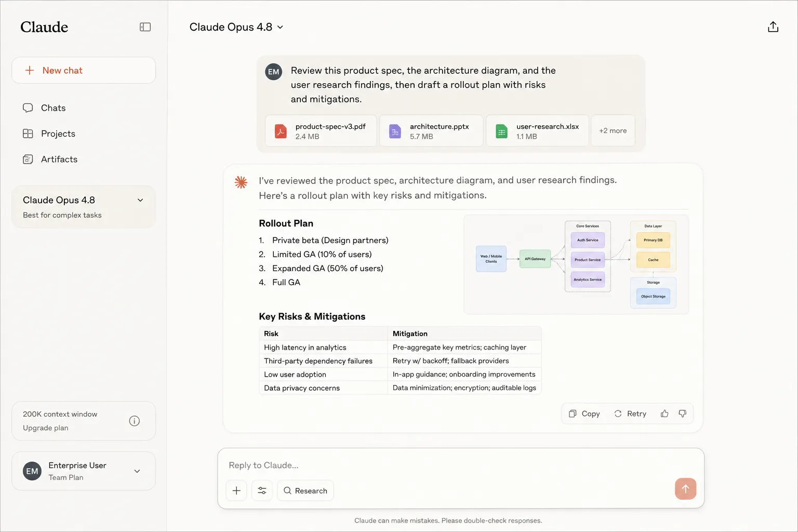Open the product-spec-v3.pdf attachment

click(321, 130)
